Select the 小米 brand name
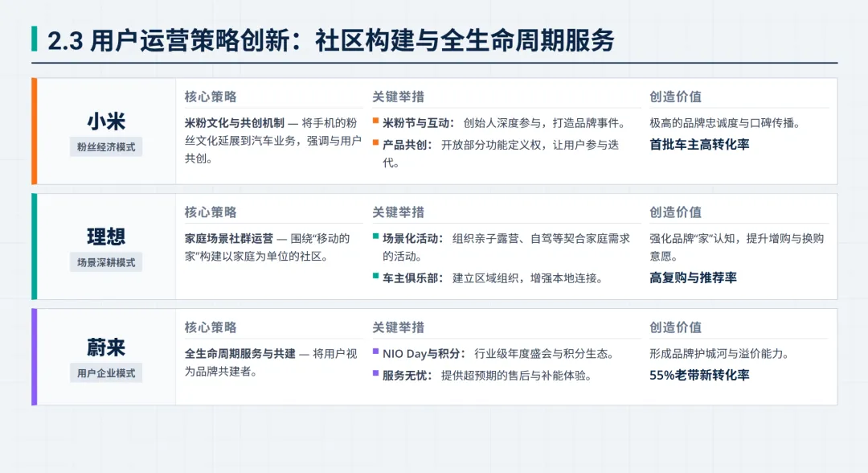The width and height of the screenshot is (868, 473). pyautogui.click(x=106, y=121)
